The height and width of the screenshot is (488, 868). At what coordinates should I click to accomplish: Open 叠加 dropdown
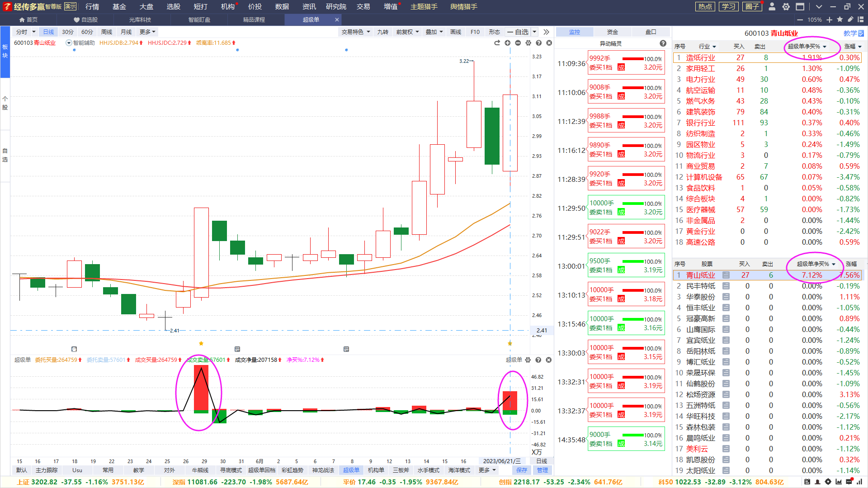point(434,32)
